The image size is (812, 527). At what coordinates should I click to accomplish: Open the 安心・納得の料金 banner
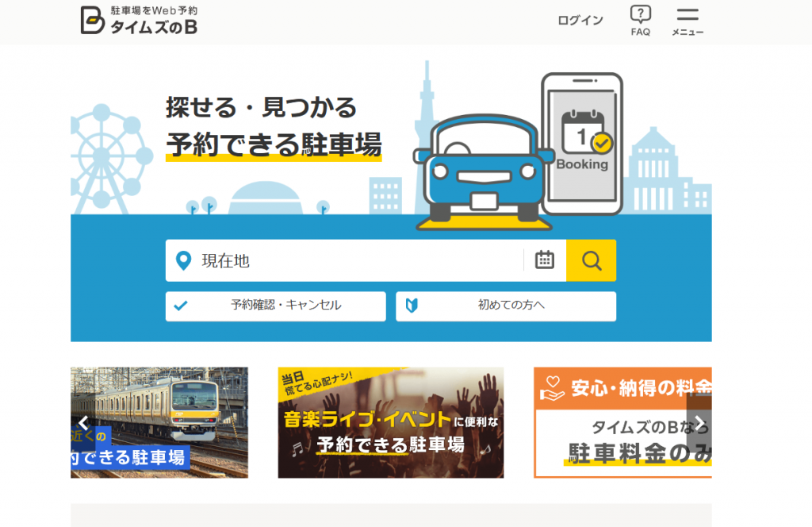[x=623, y=422]
